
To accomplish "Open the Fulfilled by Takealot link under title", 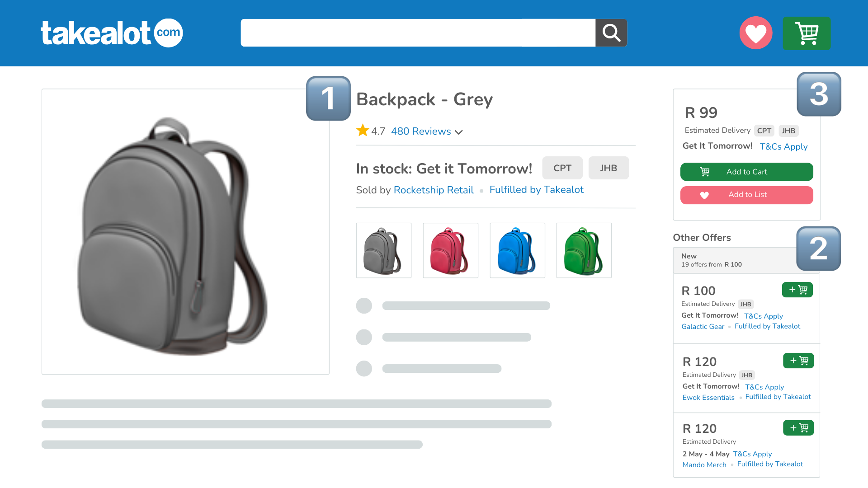I will tap(536, 190).
